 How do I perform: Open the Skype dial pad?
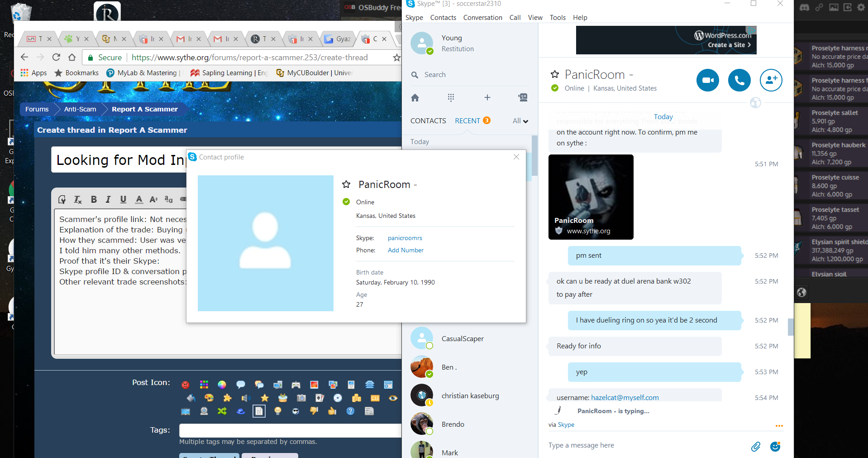tap(451, 97)
